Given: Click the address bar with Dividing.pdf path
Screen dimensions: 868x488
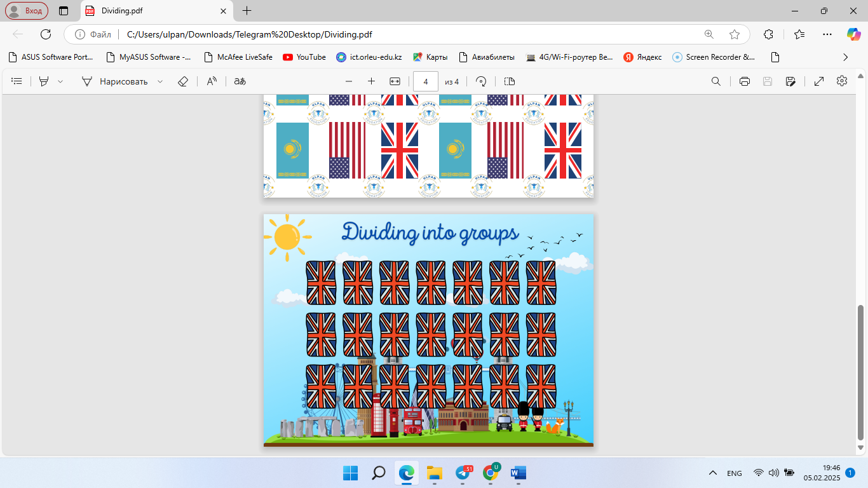Looking at the screenshot, I should pos(407,34).
